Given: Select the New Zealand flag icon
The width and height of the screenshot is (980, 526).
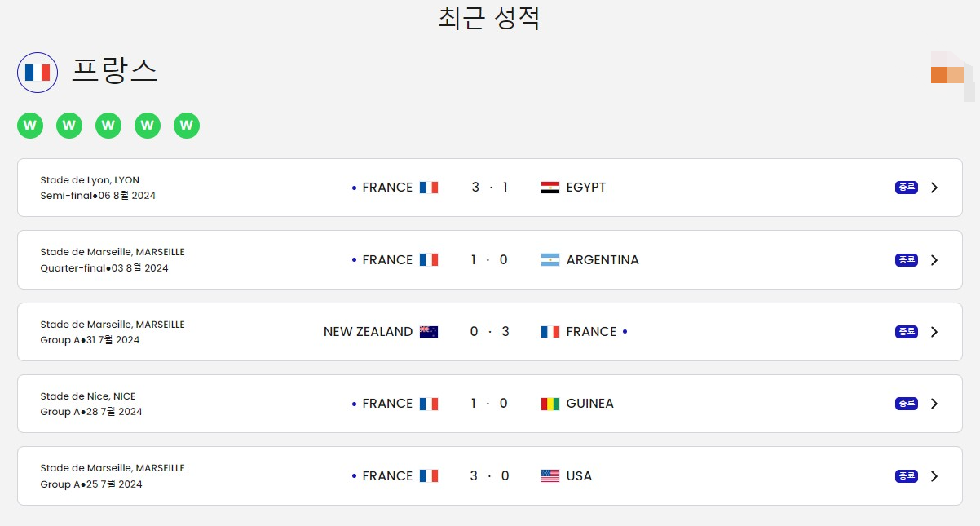Looking at the screenshot, I should coord(430,331).
